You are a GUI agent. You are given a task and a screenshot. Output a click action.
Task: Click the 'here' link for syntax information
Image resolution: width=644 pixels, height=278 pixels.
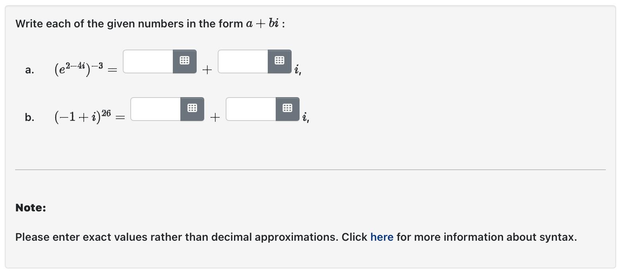pos(381,237)
